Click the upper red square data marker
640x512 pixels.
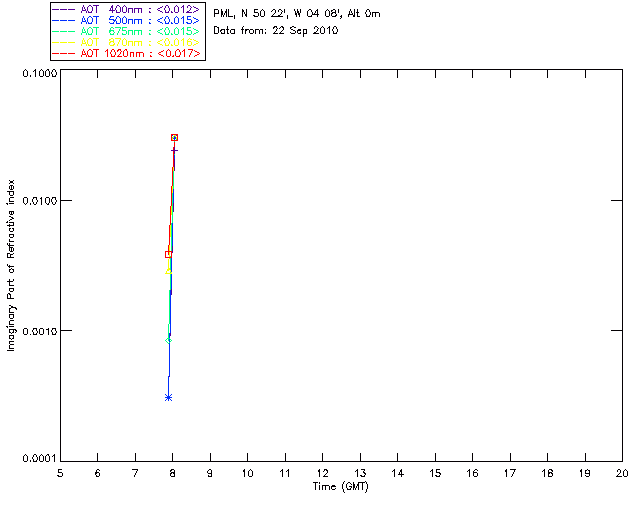coord(174,138)
